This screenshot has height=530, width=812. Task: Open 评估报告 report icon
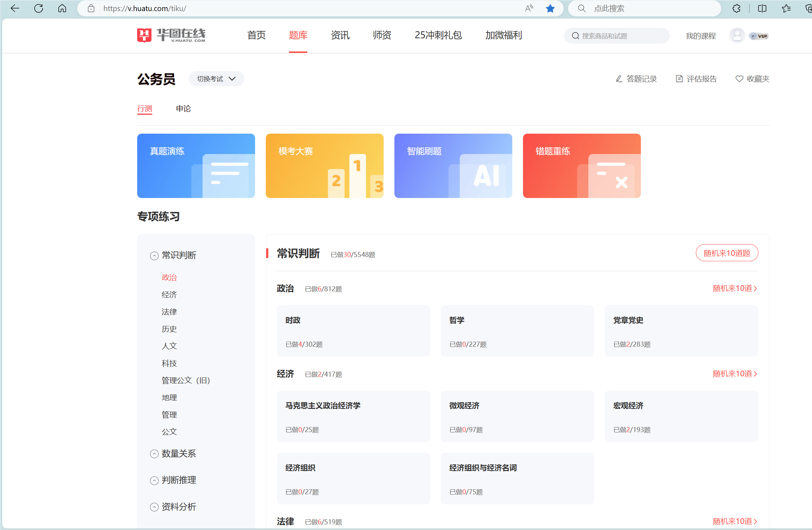coord(696,79)
